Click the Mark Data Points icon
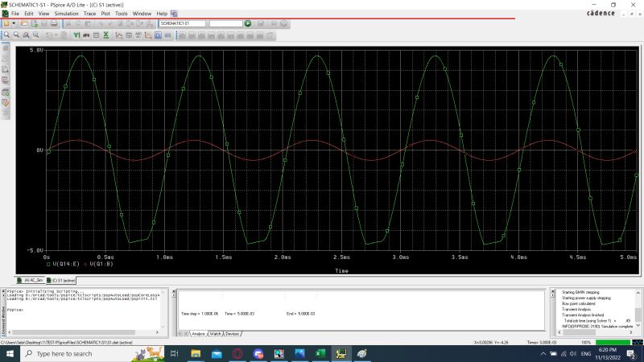Screen dimensions: 644x362 [x=148, y=35]
